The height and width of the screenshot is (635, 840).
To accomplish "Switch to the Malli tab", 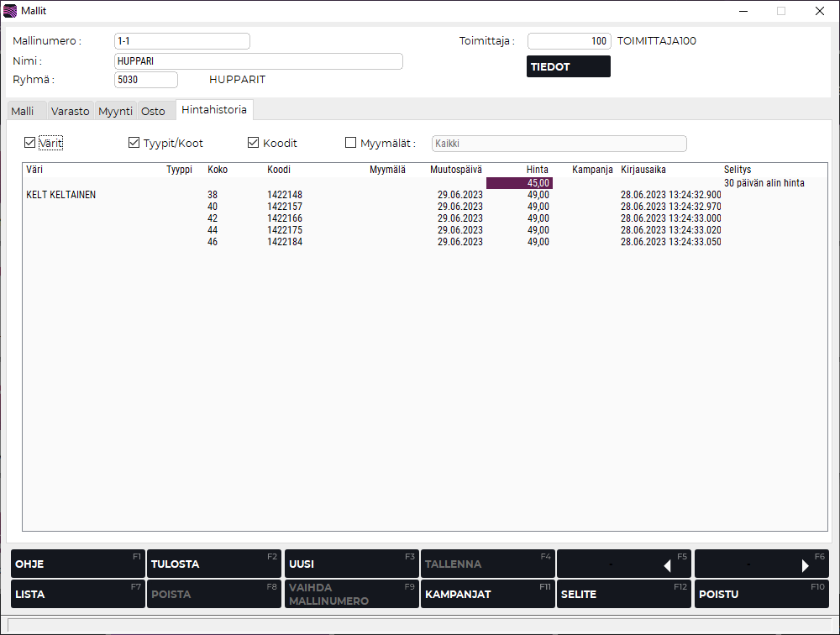I will point(24,111).
